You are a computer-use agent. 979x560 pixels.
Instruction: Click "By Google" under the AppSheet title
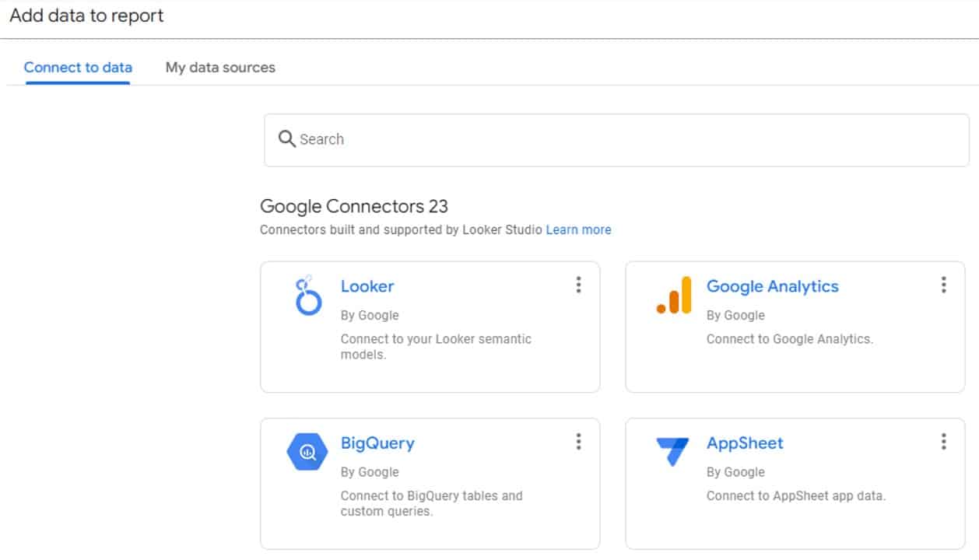(x=735, y=472)
